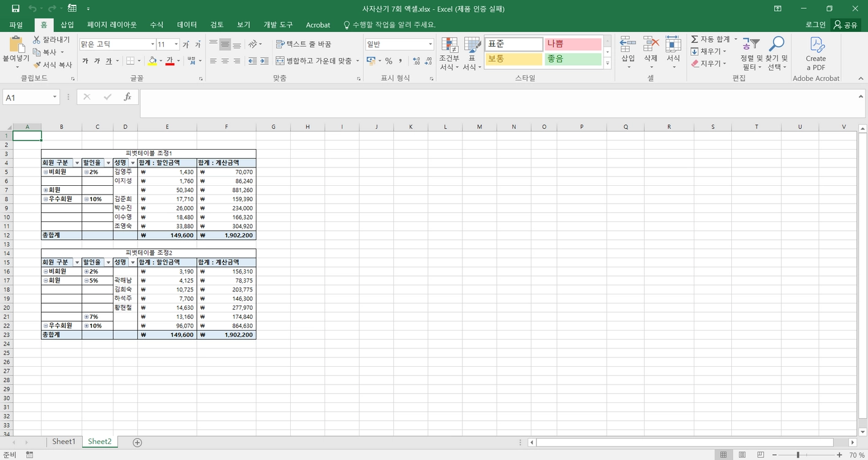Apply the 나쁨 cell style swatch
This screenshot has width=868, height=460.
[x=572, y=44]
